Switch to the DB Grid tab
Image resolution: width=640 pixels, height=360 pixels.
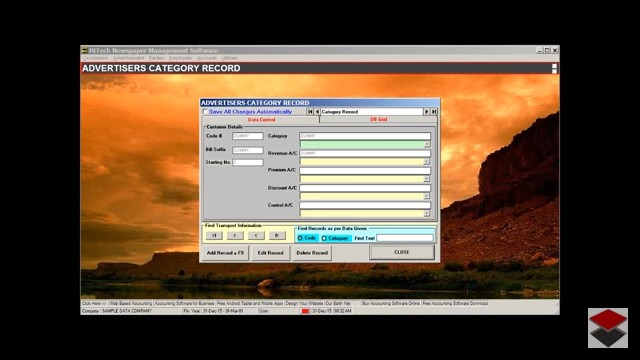(x=378, y=120)
